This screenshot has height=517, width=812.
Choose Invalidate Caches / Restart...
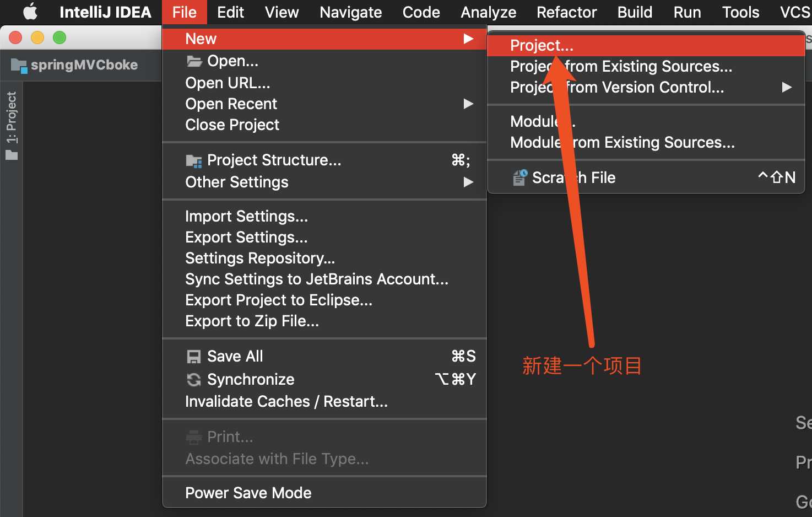(324, 401)
